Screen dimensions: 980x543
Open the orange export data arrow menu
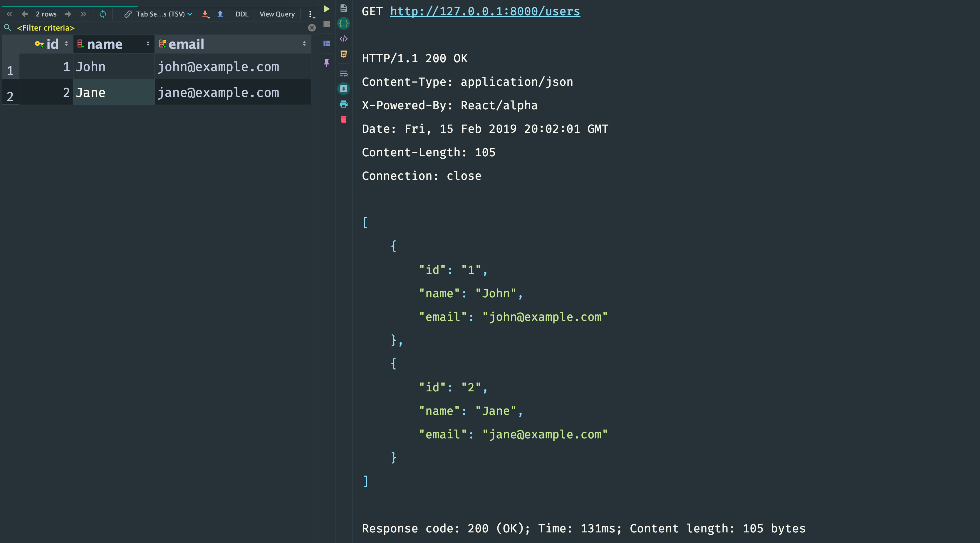tap(205, 14)
